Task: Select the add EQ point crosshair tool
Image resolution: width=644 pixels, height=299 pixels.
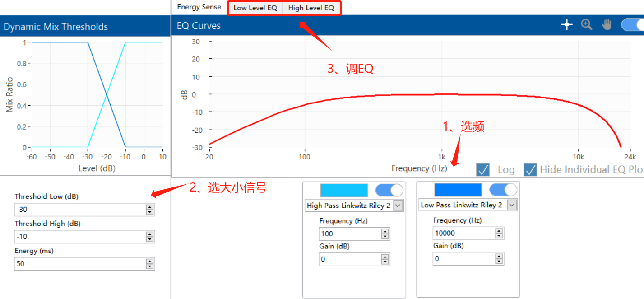Action: (566, 24)
